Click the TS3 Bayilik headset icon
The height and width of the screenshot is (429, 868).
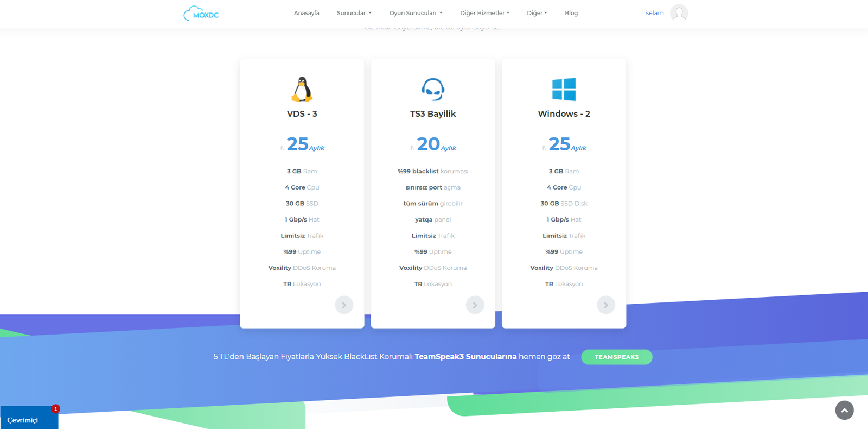[x=433, y=90]
